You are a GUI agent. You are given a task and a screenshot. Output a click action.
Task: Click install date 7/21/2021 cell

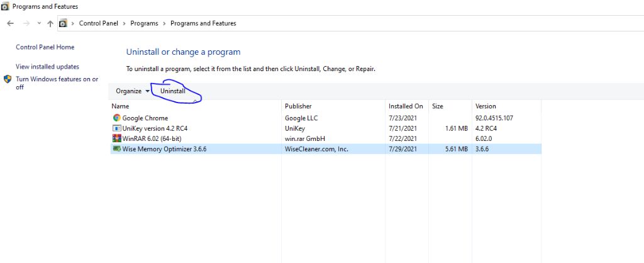click(x=403, y=128)
